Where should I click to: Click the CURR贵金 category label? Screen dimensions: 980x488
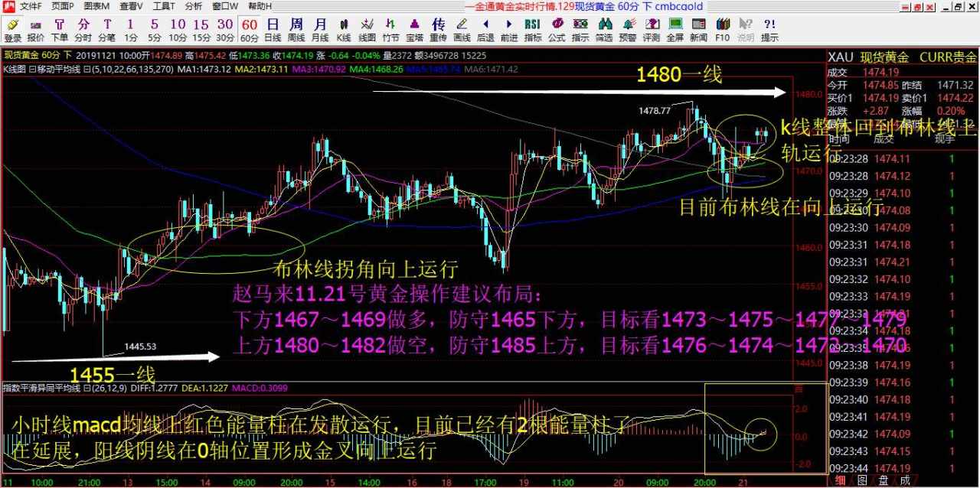(x=948, y=57)
